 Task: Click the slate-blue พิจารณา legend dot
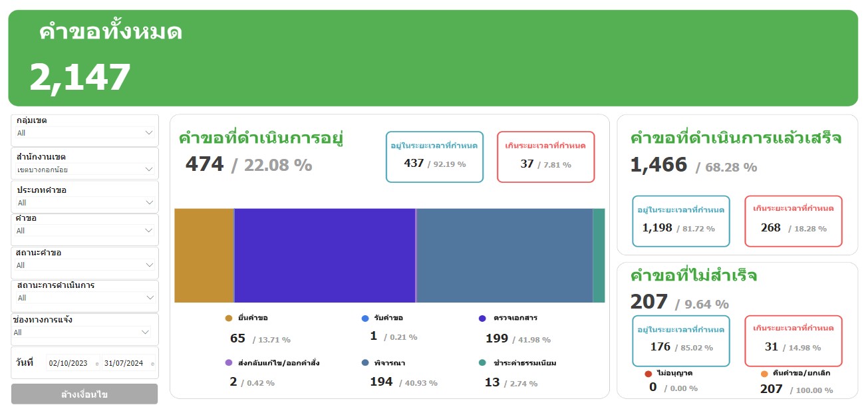point(365,363)
